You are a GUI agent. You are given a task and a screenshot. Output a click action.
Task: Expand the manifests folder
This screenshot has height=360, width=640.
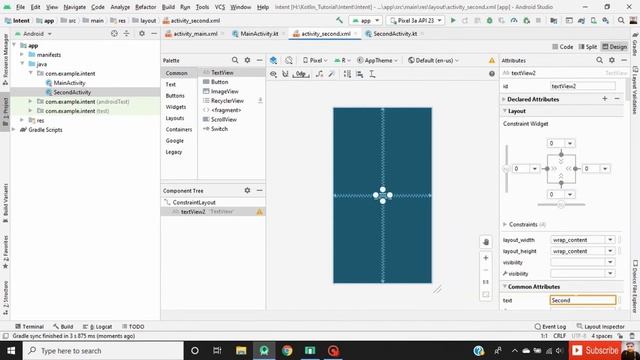(x=22, y=55)
